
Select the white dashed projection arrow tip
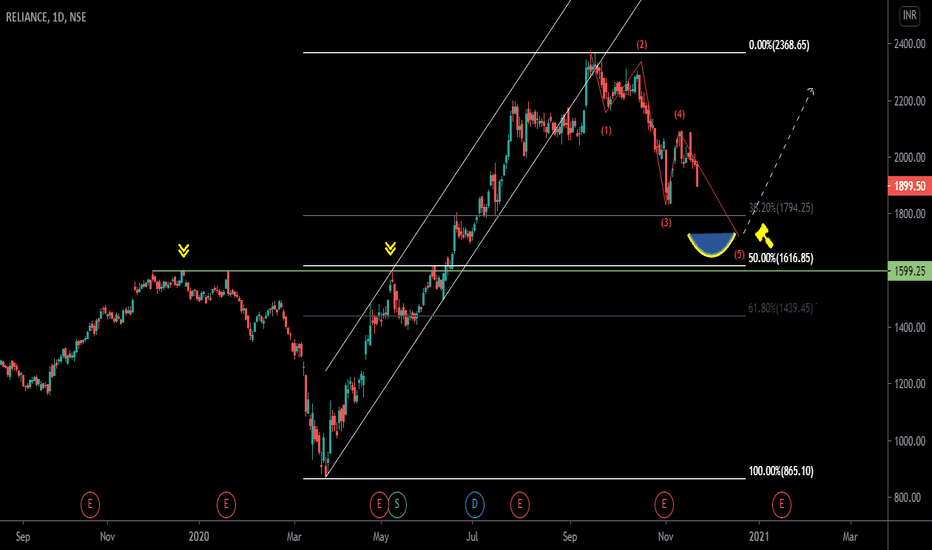[811, 90]
